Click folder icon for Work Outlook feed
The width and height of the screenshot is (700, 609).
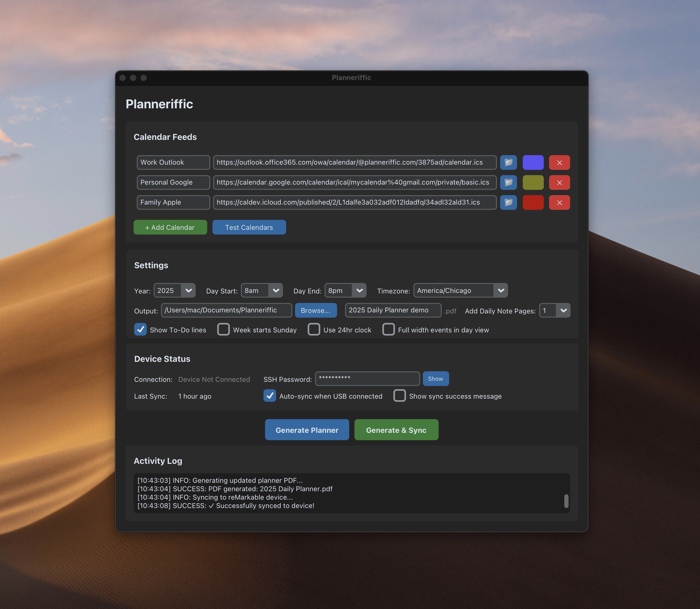point(508,163)
